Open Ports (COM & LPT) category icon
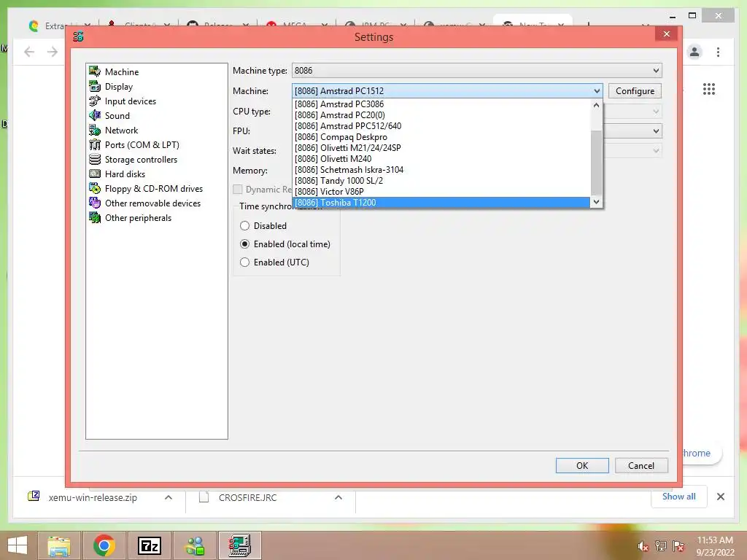The width and height of the screenshot is (747, 560). [x=95, y=145]
